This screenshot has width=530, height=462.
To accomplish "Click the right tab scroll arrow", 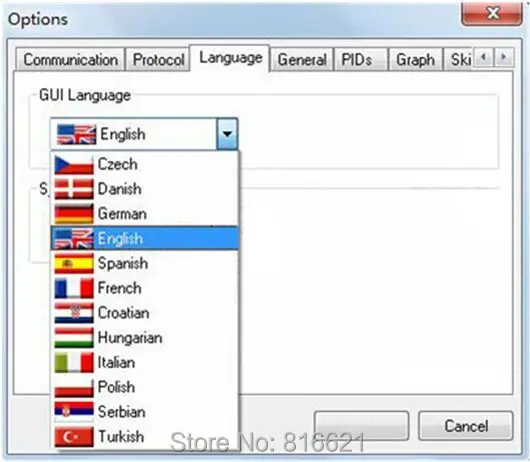I will tap(504, 57).
